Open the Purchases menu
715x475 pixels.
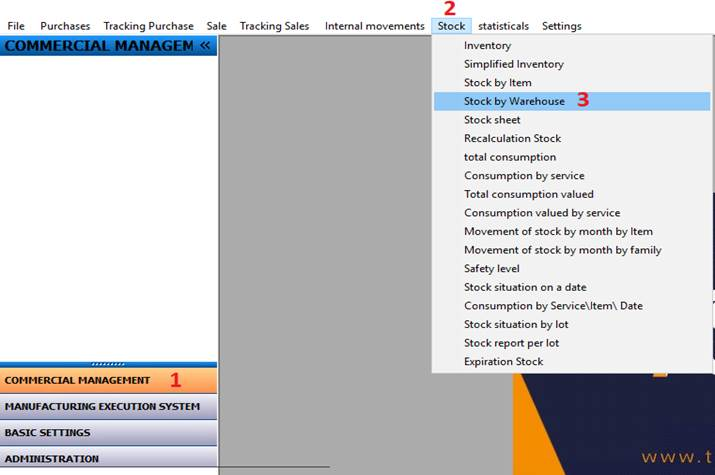coord(65,26)
